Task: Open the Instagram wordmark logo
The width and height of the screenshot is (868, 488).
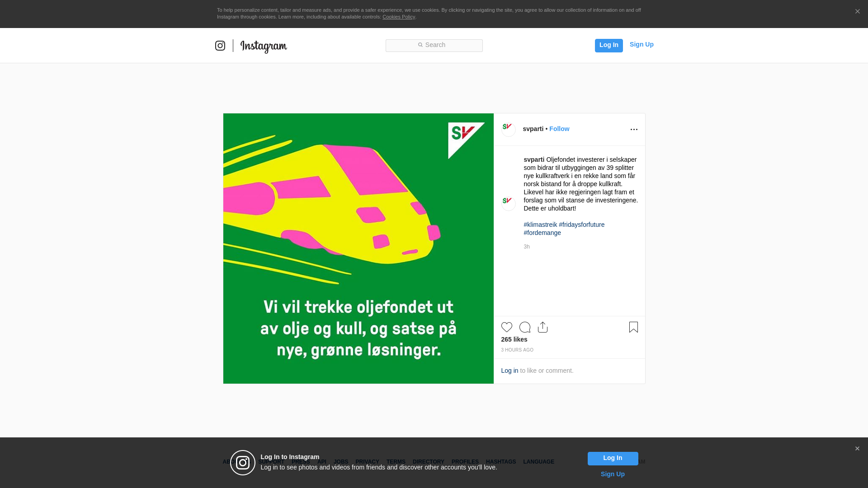Action: [x=264, y=46]
